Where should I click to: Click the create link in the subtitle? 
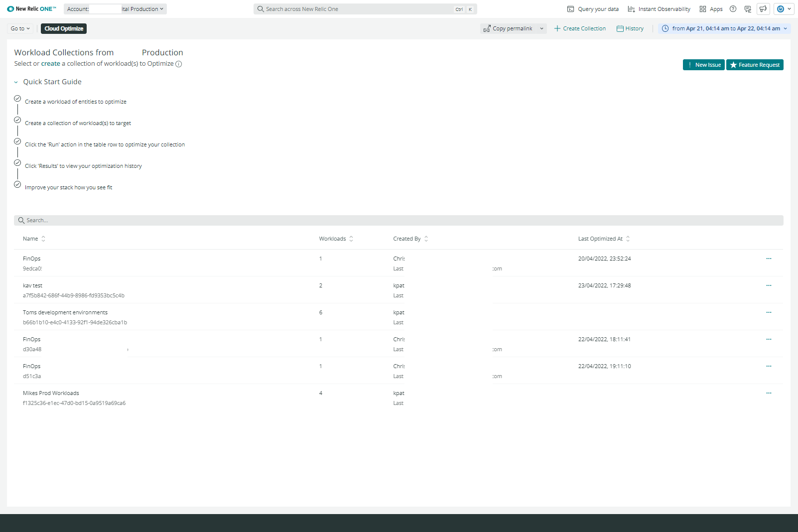coord(51,64)
